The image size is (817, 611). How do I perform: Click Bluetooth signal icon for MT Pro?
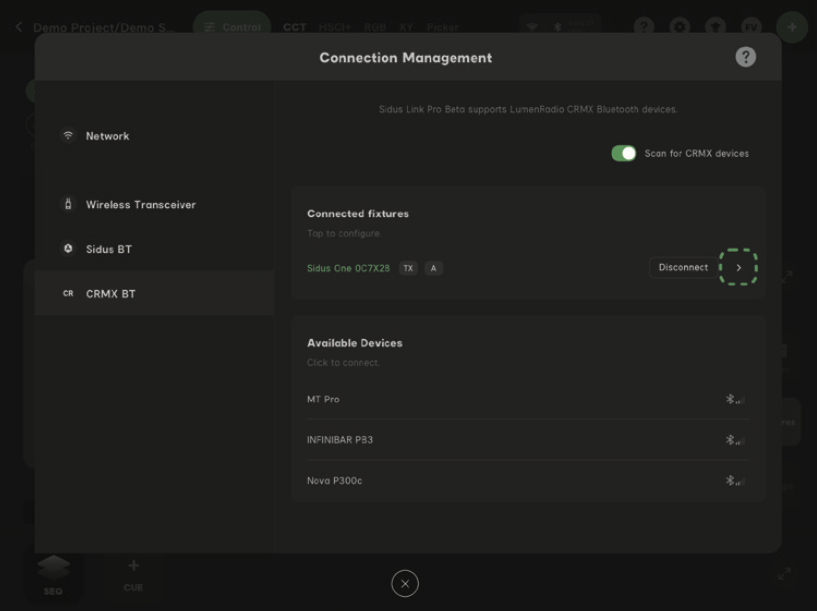point(735,400)
